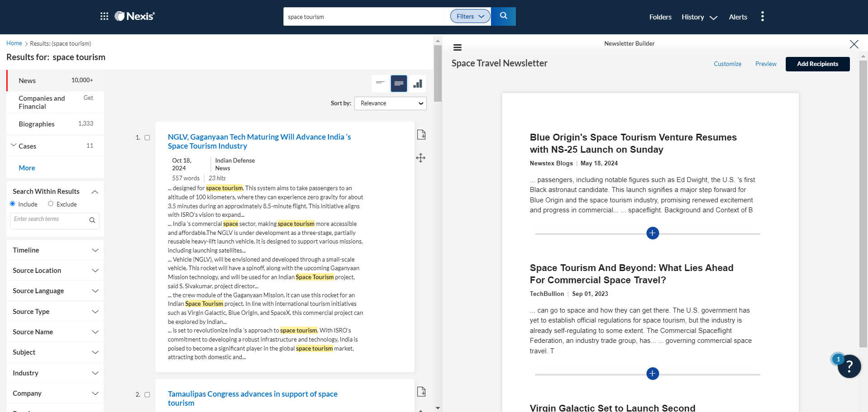Expand the Source Language filter

click(55, 291)
